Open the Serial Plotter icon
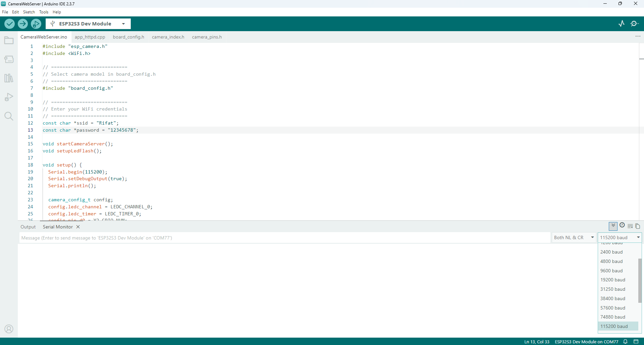The image size is (644, 345). pos(622,23)
